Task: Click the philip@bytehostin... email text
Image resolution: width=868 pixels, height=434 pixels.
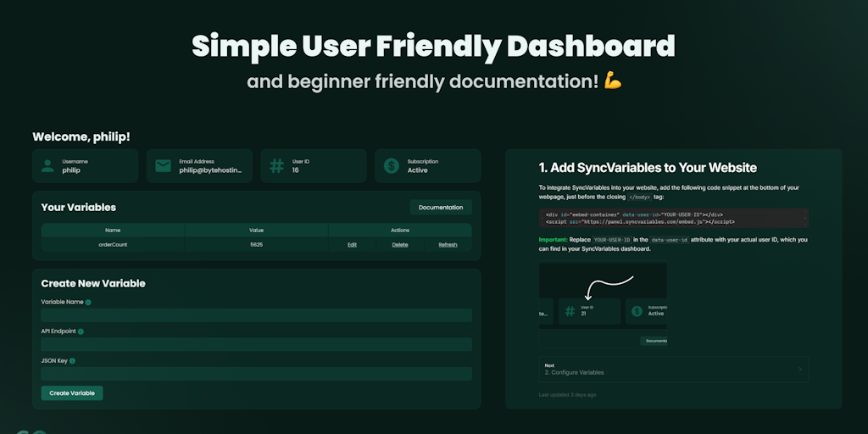Action: point(211,170)
